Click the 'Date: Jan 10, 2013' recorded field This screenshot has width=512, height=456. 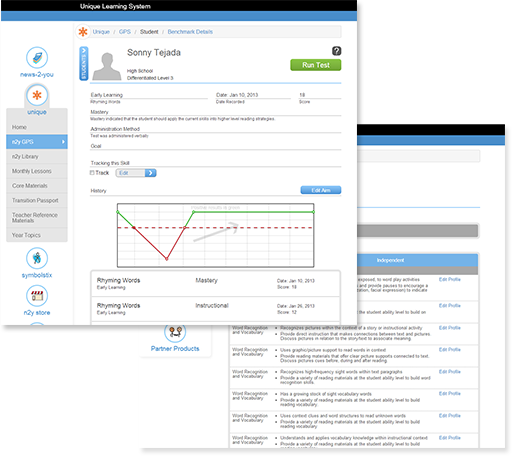click(253, 95)
